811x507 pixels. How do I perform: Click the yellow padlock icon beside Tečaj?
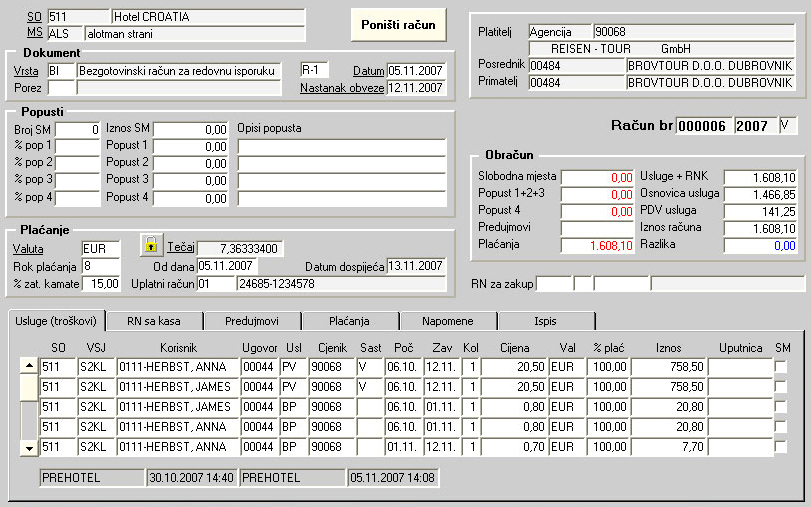click(150, 246)
